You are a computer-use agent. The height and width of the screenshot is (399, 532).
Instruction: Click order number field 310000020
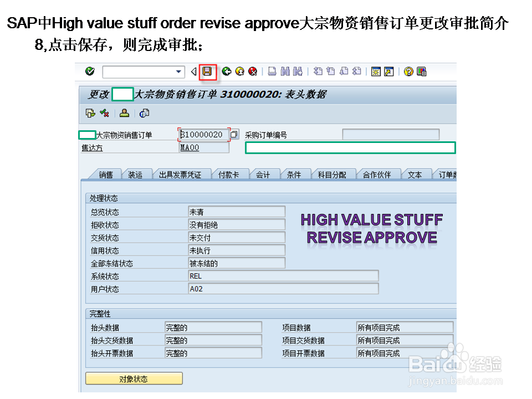click(x=203, y=135)
